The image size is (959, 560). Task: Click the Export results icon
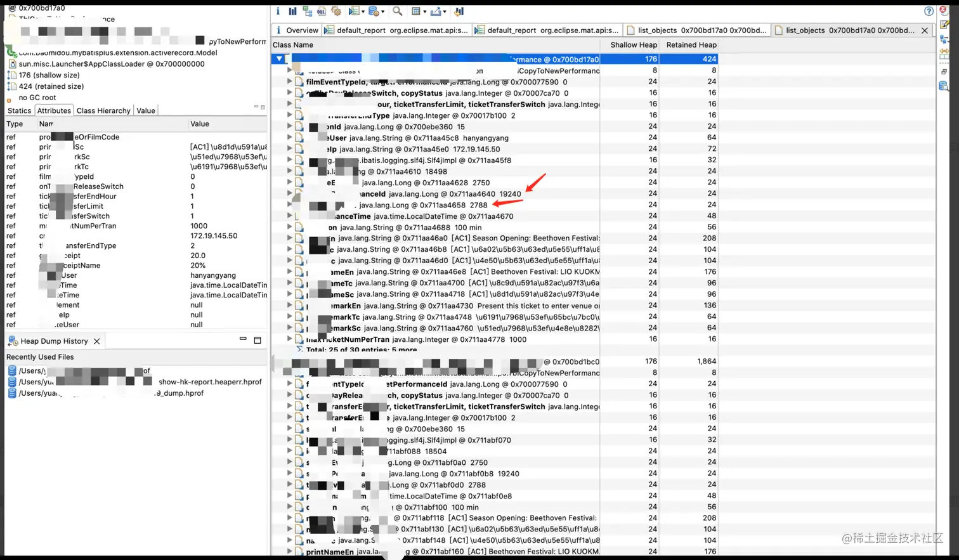point(436,11)
